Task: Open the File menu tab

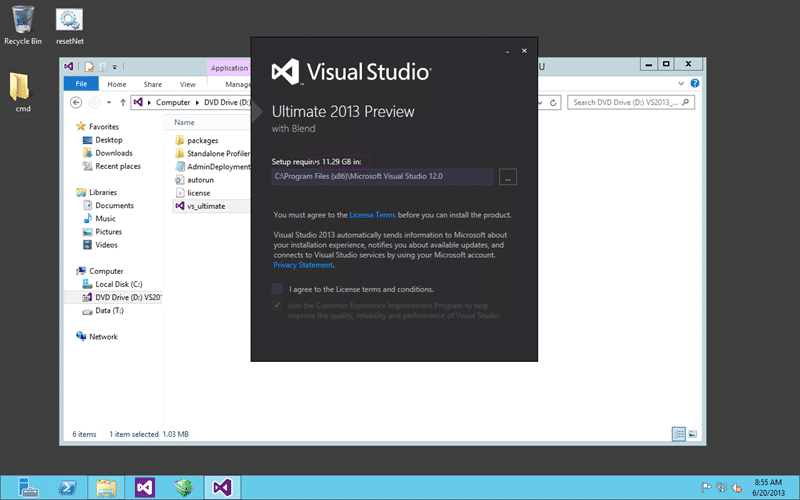Action: point(81,84)
